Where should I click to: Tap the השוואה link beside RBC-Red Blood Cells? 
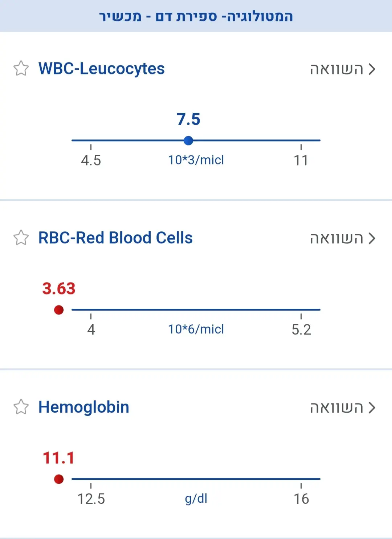pyautogui.click(x=336, y=238)
